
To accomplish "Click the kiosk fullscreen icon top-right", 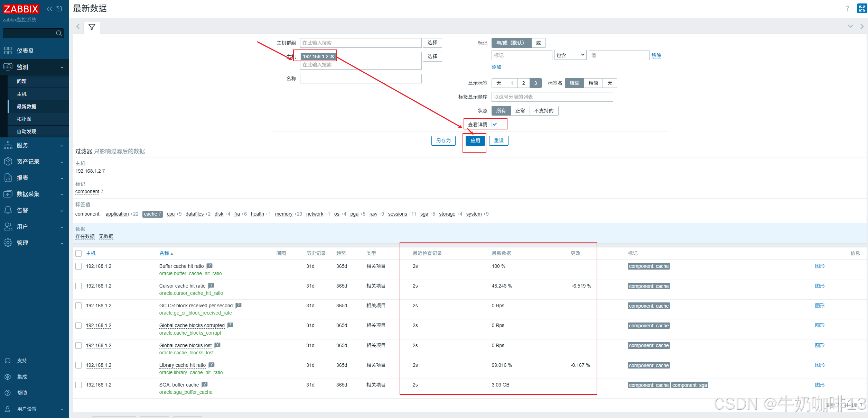I will click(862, 8).
